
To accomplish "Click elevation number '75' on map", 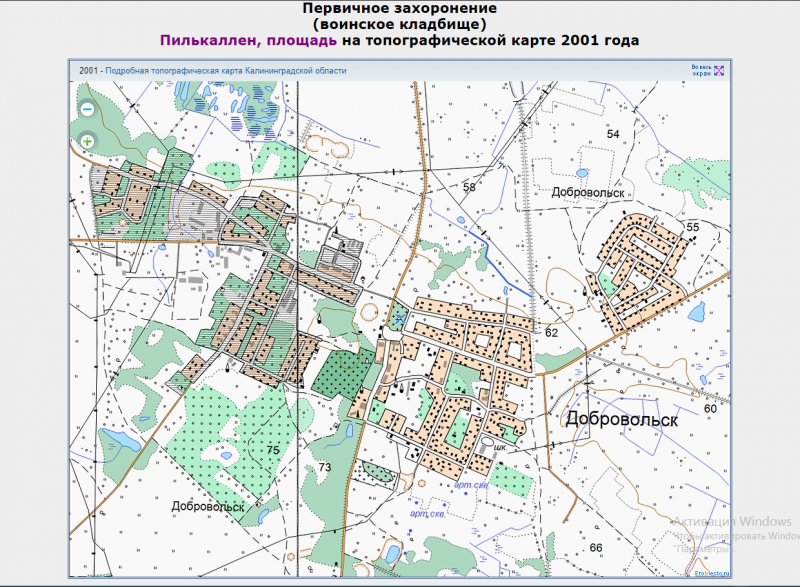I will (x=273, y=450).
